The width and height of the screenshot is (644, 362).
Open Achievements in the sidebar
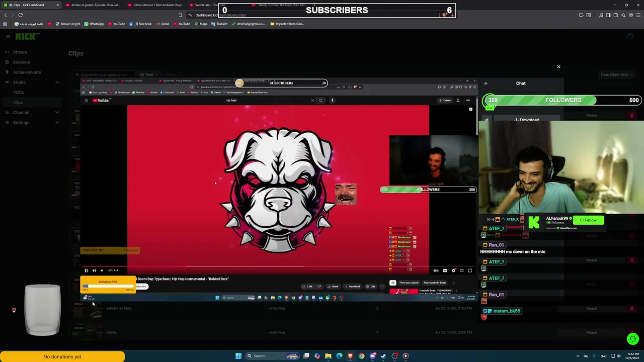click(27, 72)
